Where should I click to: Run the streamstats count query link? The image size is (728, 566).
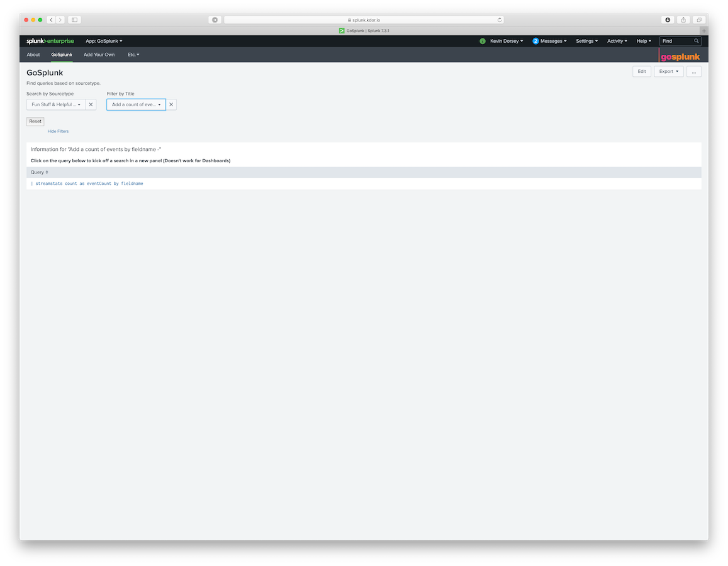pyautogui.click(x=87, y=183)
